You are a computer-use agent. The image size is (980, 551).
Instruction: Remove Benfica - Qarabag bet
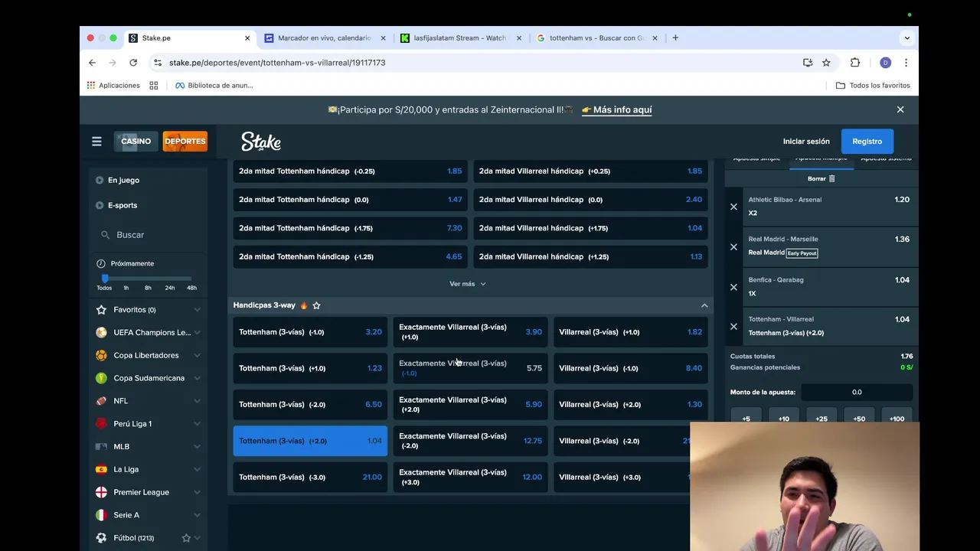(x=733, y=287)
